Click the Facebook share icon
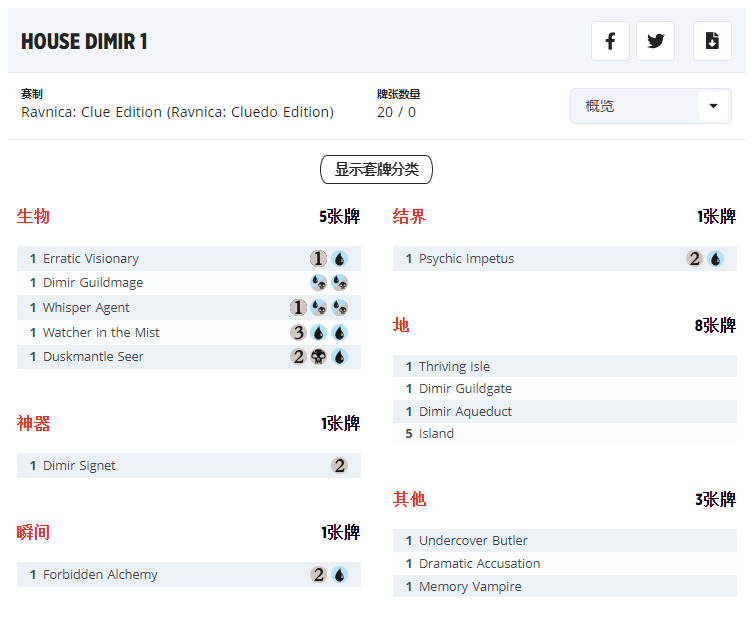The image size is (753, 638). pos(610,41)
